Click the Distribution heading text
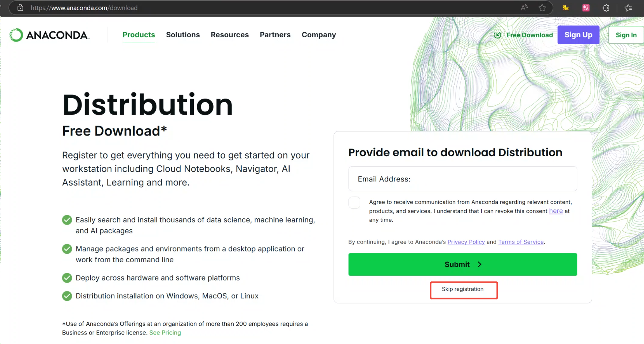The height and width of the screenshot is (344, 644). click(x=147, y=105)
